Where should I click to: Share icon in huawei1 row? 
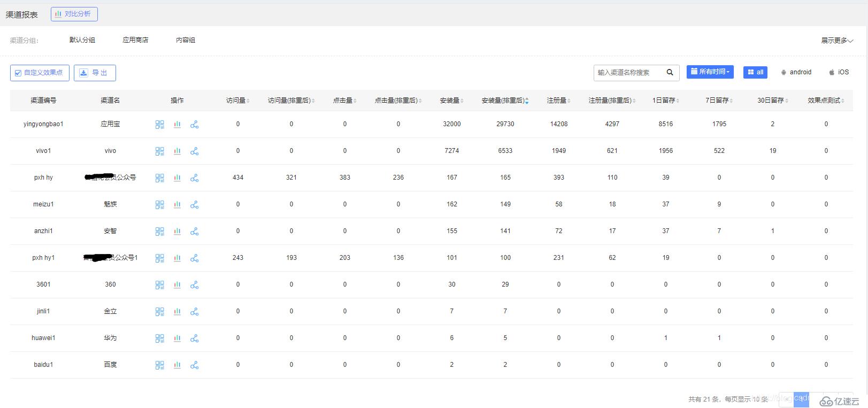(x=195, y=338)
